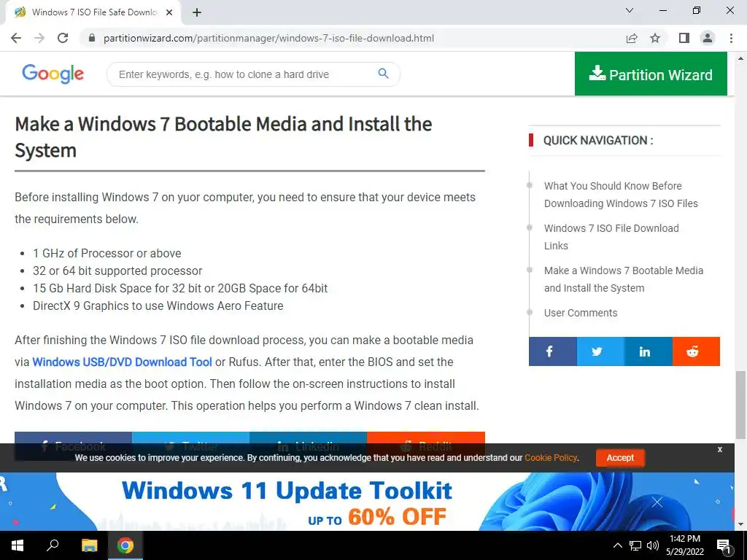Jump to User Comments section

581,313
